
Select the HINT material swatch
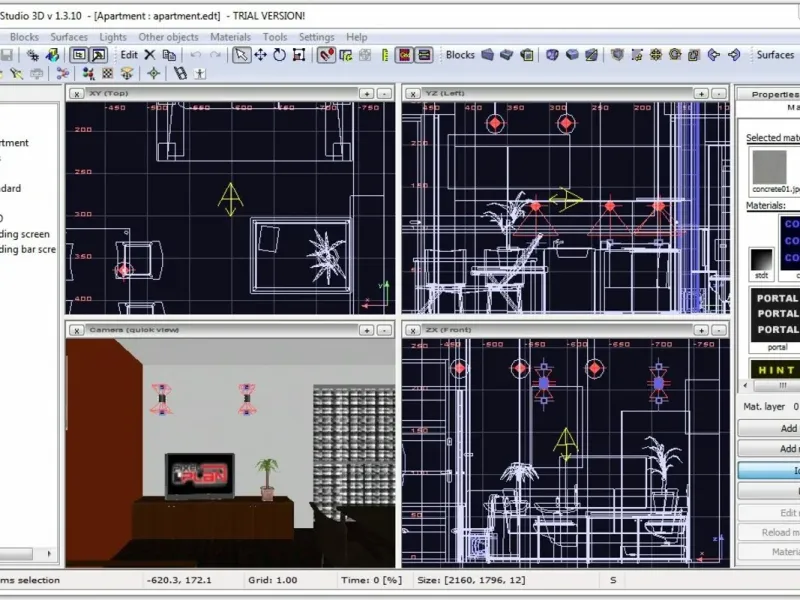tap(775, 369)
